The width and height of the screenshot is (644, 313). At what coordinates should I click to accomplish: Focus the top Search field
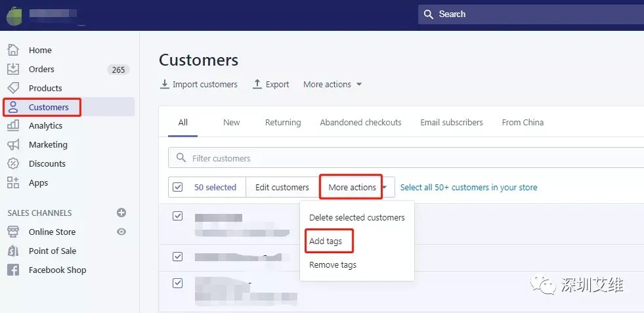531,14
